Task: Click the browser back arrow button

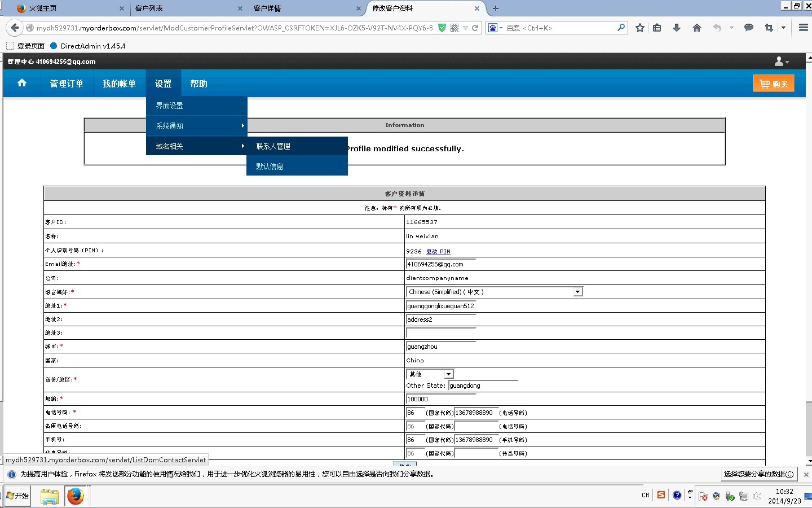Action: point(15,28)
